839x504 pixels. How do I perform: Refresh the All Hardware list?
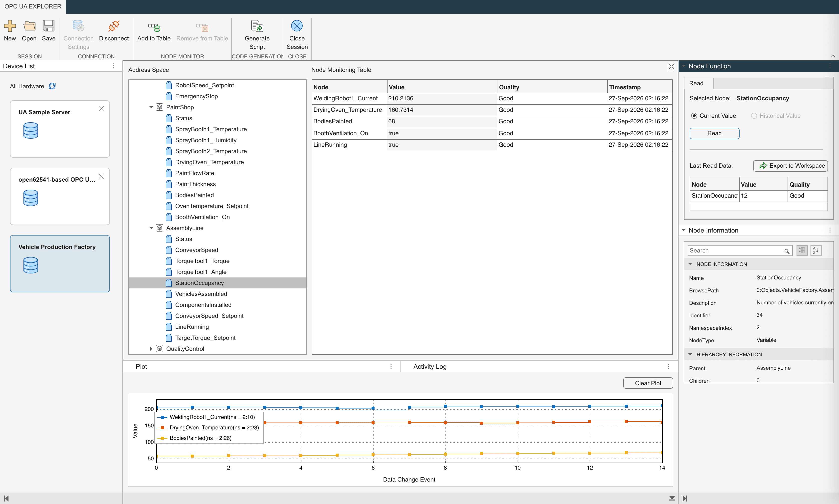click(x=52, y=86)
